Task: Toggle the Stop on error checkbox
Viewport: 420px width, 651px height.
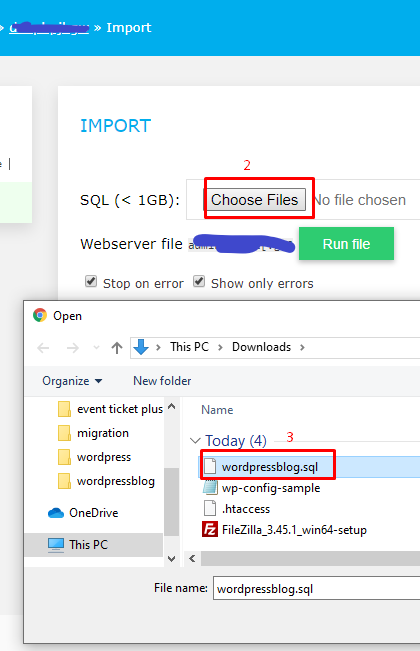Action: [x=91, y=281]
